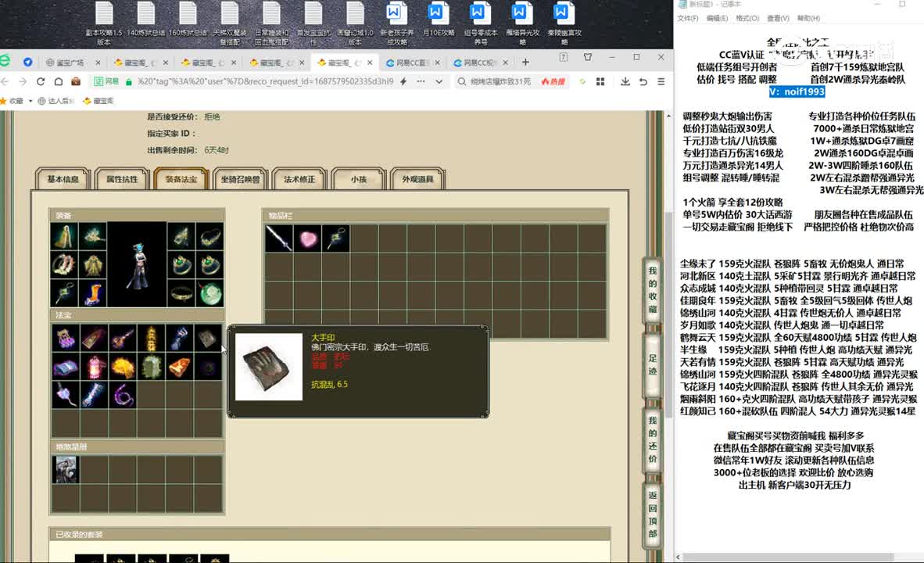
Task: Click the browser back arrow
Action: 5,81
